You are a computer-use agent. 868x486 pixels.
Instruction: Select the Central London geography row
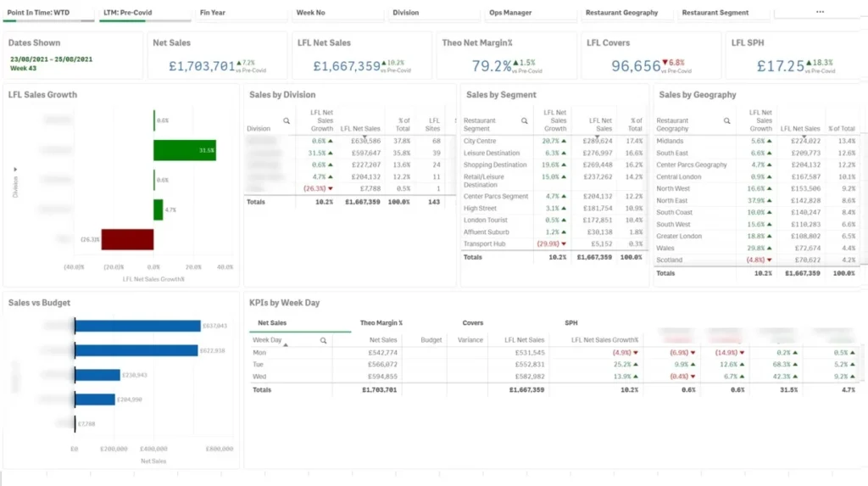coord(755,176)
